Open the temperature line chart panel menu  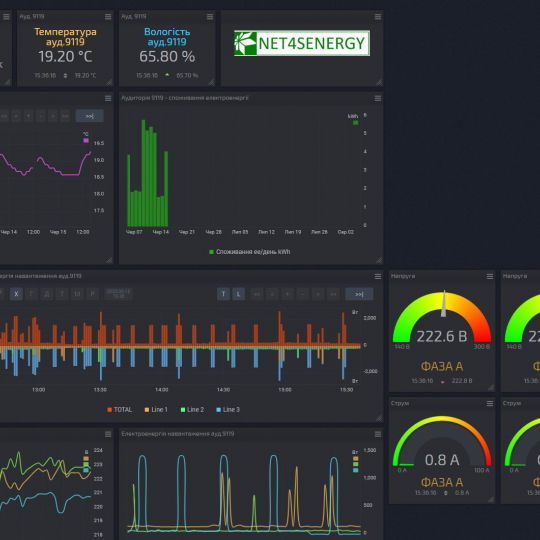108,98
